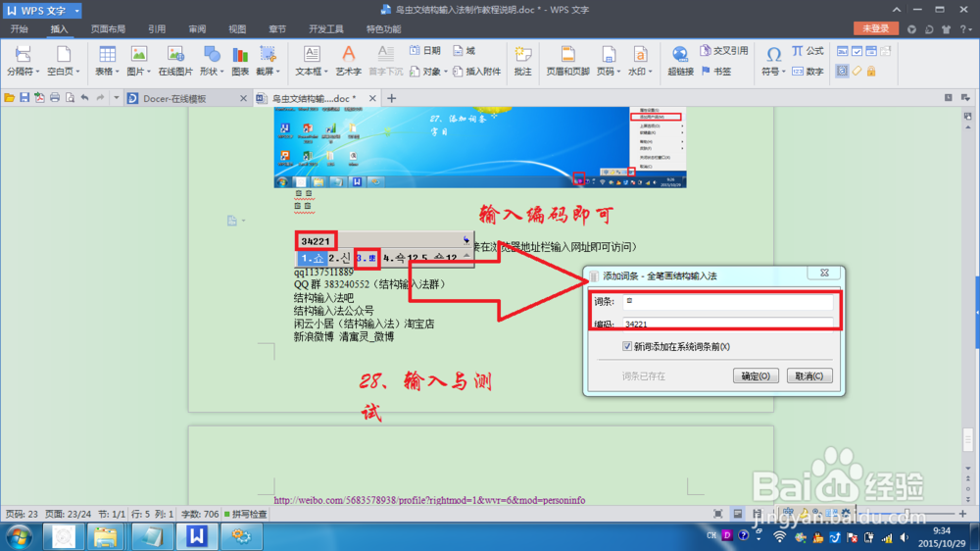
Task: Switch to Docer-在线模板 document tab
Action: pos(187,98)
